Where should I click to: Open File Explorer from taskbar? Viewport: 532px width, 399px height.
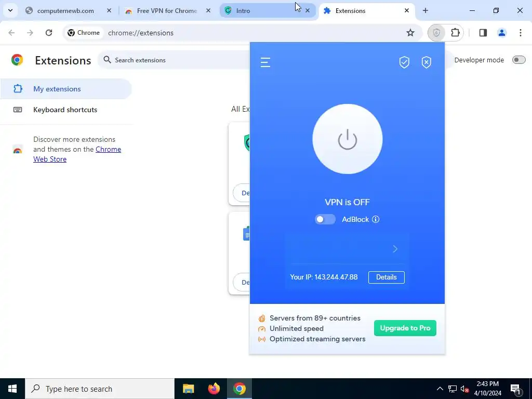(188, 389)
